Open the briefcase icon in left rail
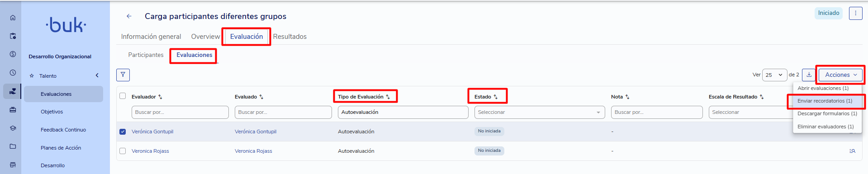Screen dimensions: 868x174 (13, 109)
